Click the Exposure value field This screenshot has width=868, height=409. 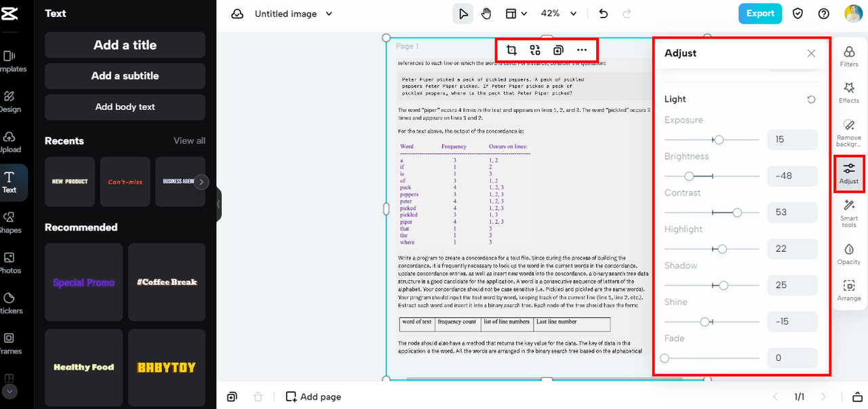click(792, 140)
